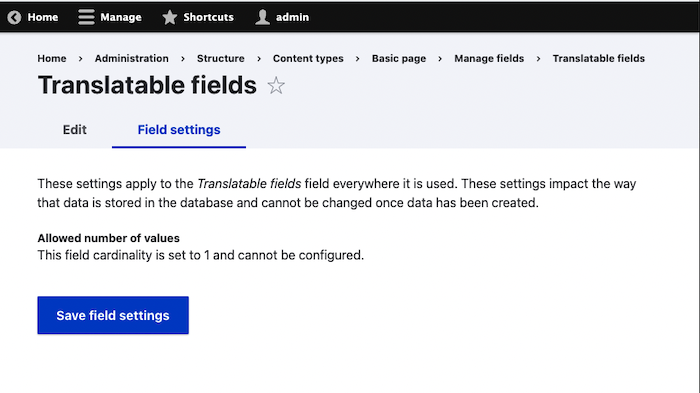This screenshot has width=700, height=393.
Task: Switch to the Edit tab
Action: [x=75, y=130]
